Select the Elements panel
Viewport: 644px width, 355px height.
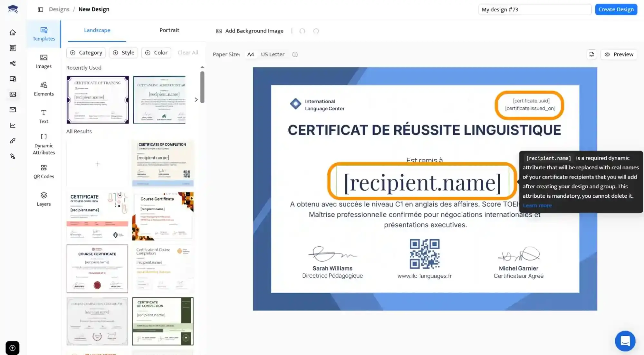click(x=43, y=89)
